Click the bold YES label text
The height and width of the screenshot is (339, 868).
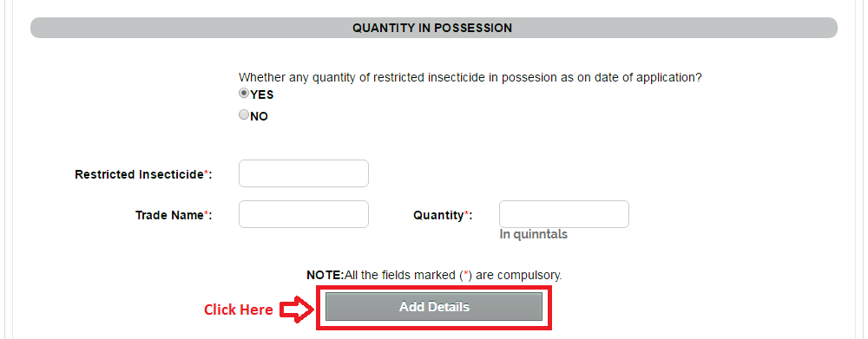click(x=262, y=95)
